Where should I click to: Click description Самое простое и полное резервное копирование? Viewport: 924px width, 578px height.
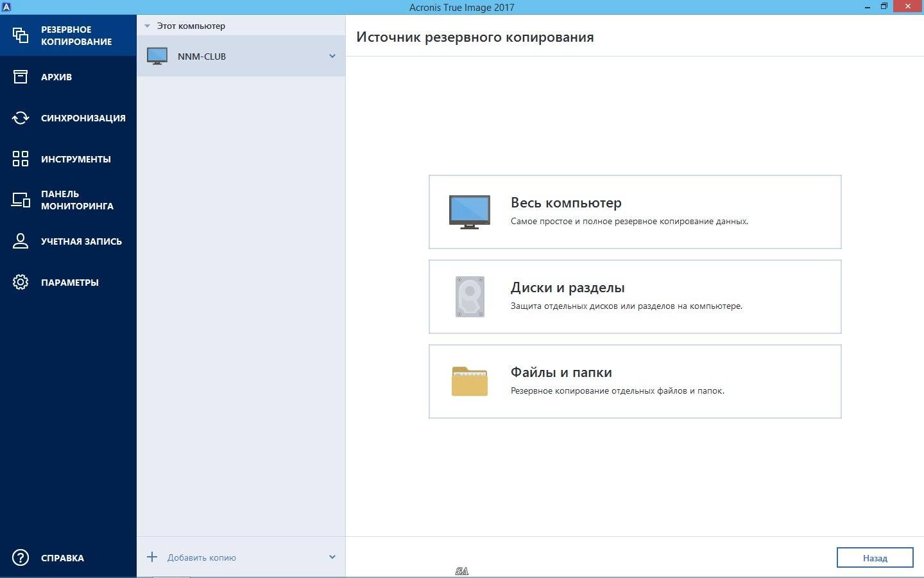[x=629, y=222]
